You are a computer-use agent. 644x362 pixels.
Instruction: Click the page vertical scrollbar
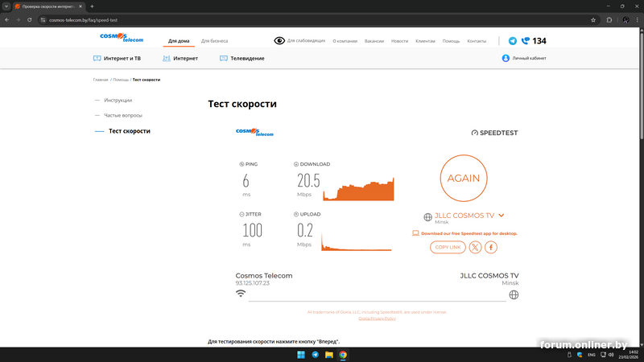click(x=641, y=84)
